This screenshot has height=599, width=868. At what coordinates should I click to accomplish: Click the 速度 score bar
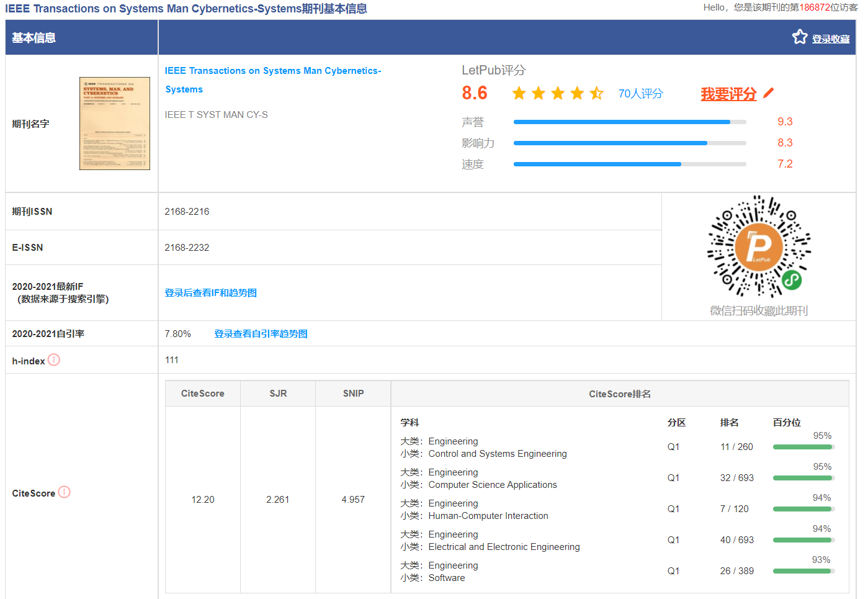(x=630, y=164)
